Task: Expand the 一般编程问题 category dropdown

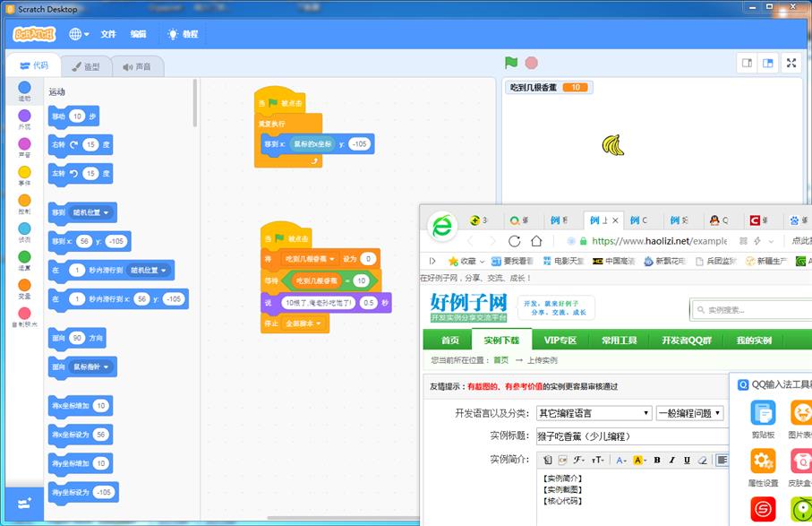Action: coord(689,413)
